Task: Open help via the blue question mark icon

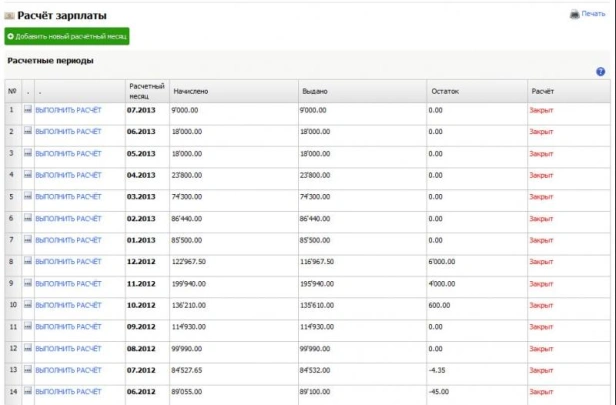Action: point(600,72)
